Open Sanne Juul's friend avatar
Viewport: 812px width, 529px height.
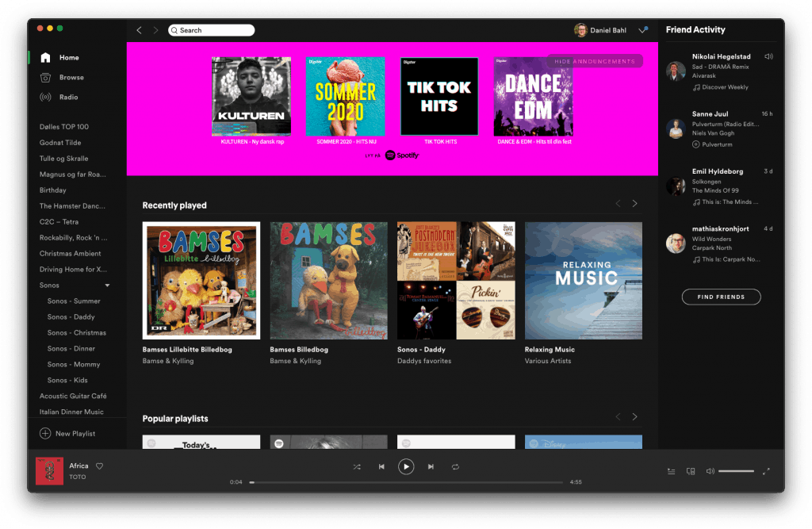pos(676,128)
